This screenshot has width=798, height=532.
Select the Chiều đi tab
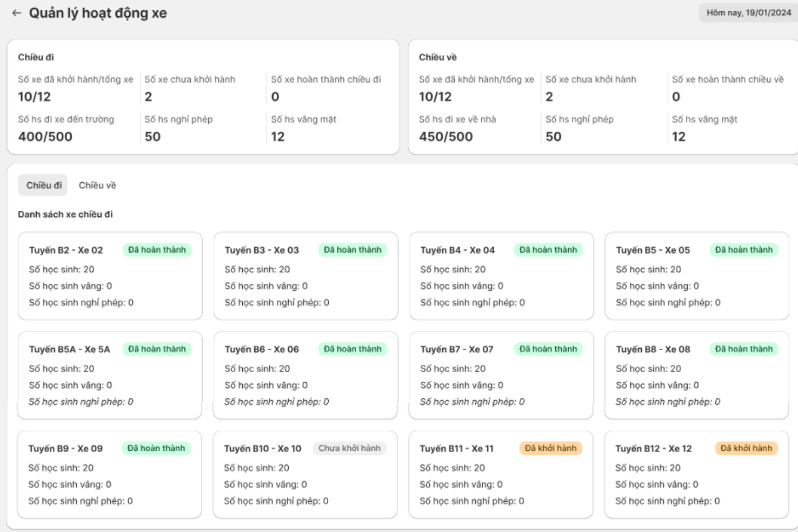44,185
